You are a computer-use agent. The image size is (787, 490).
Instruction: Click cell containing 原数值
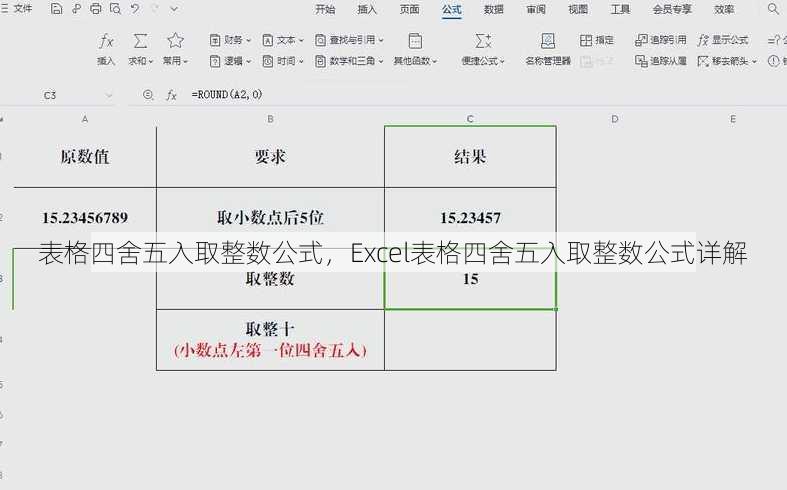85,157
